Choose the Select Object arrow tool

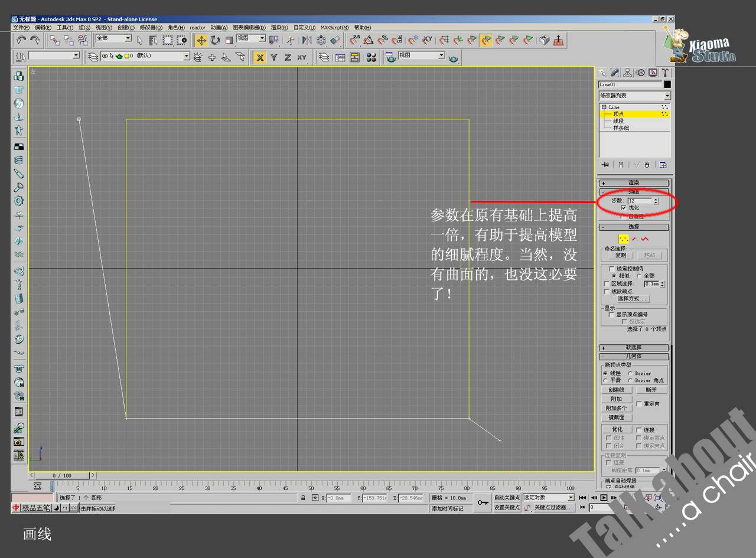point(140,40)
